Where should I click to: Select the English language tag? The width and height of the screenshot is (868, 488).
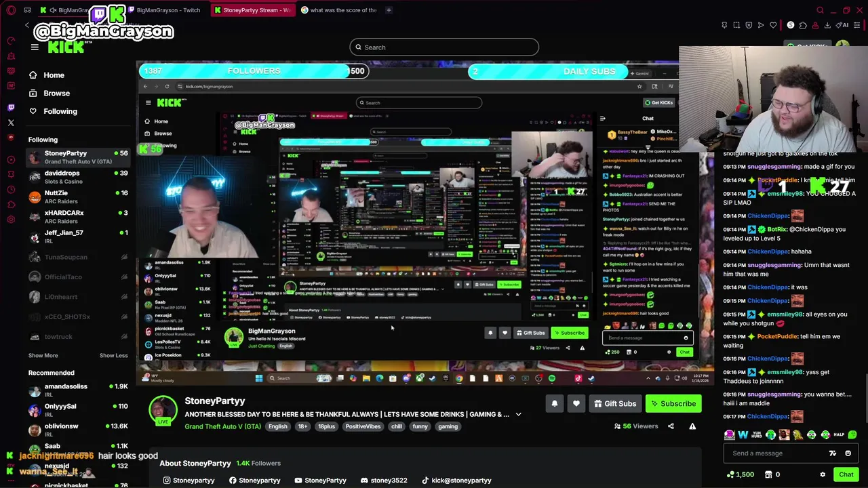277,426
